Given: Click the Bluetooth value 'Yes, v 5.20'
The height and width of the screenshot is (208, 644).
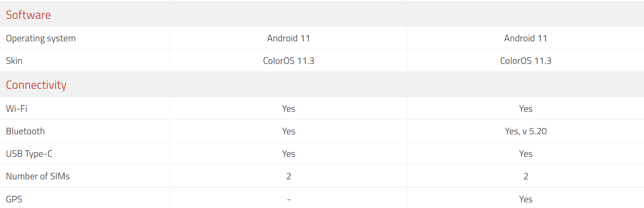Looking at the screenshot, I should 526,131.
